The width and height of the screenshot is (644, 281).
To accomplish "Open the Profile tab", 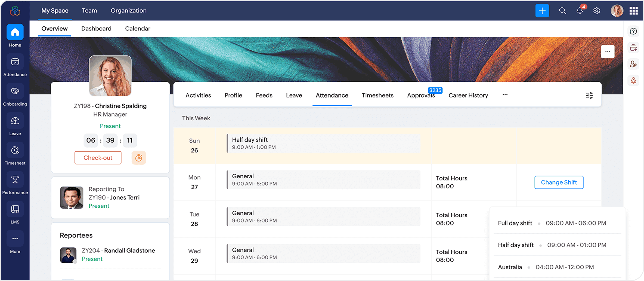I will click(x=233, y=95).
